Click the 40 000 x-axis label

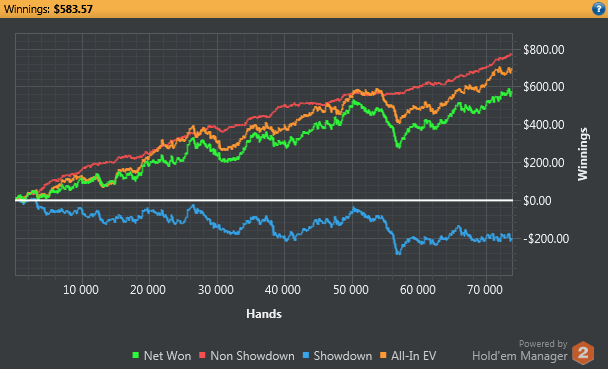coord(283,290)
